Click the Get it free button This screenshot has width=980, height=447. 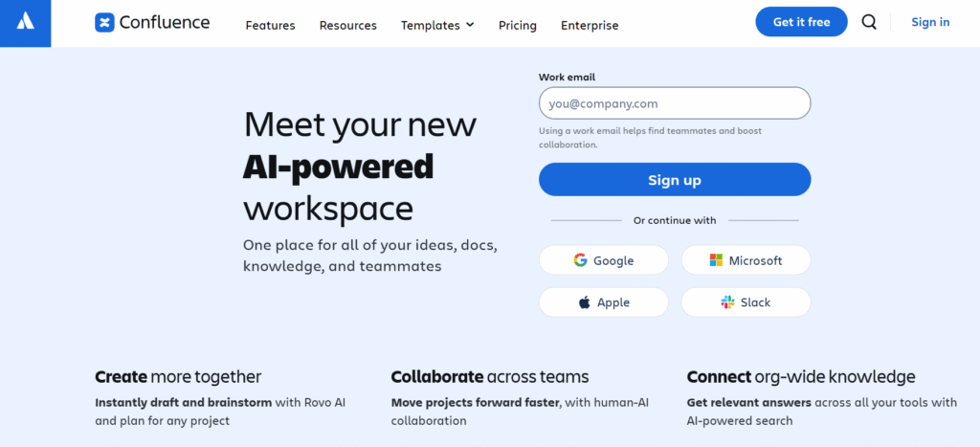coord(801,22)
